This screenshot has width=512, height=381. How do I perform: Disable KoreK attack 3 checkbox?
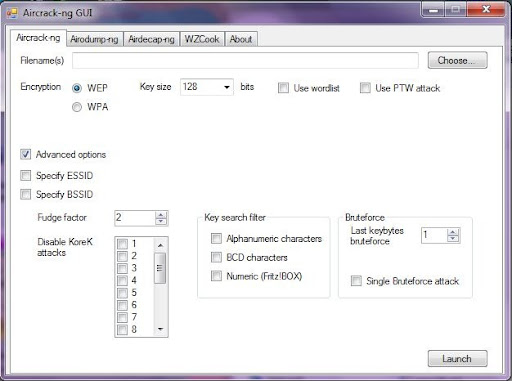[122, 268]
